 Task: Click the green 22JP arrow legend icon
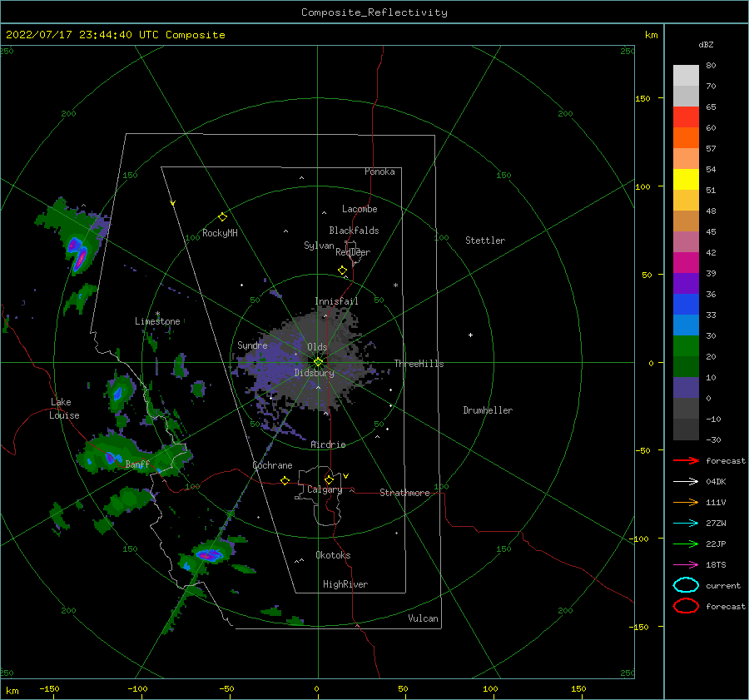click(x=686, y=544)
